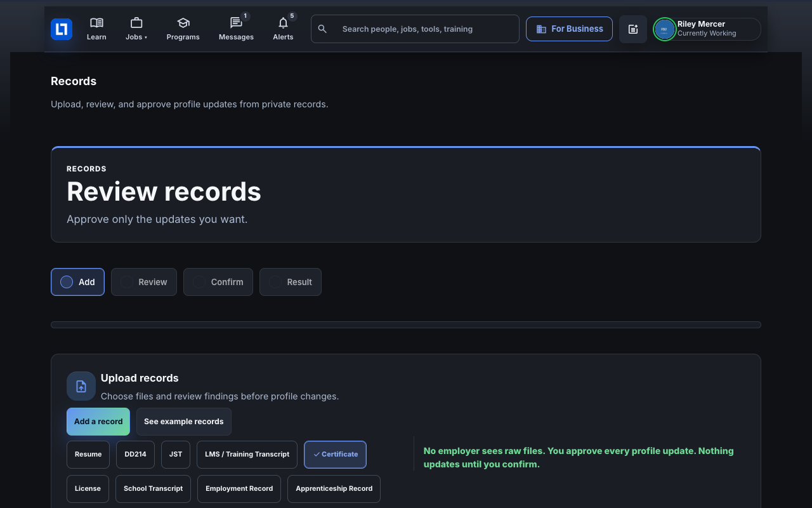Toggle the JST record type chip
The width and height of the screenshot is (812, 508).
coord(176,455)
